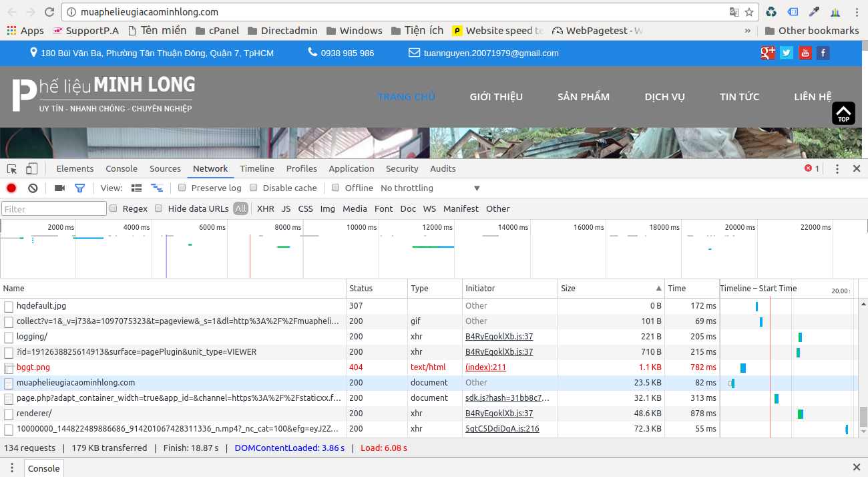The height and width of the screenshot is (477, 868).
Task: Open the translate icon in the address bar
Action: click(x=734, y=12)
